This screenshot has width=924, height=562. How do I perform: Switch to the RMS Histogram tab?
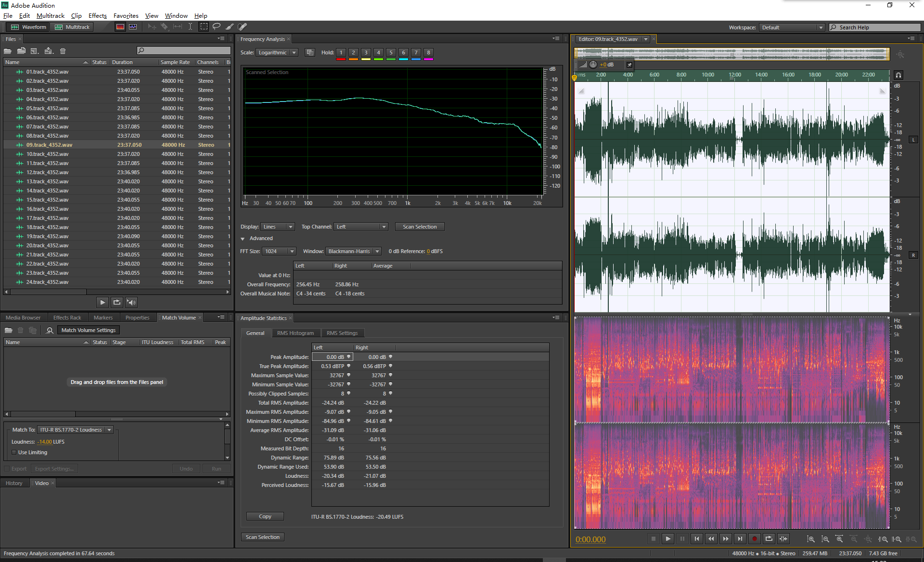295,333
